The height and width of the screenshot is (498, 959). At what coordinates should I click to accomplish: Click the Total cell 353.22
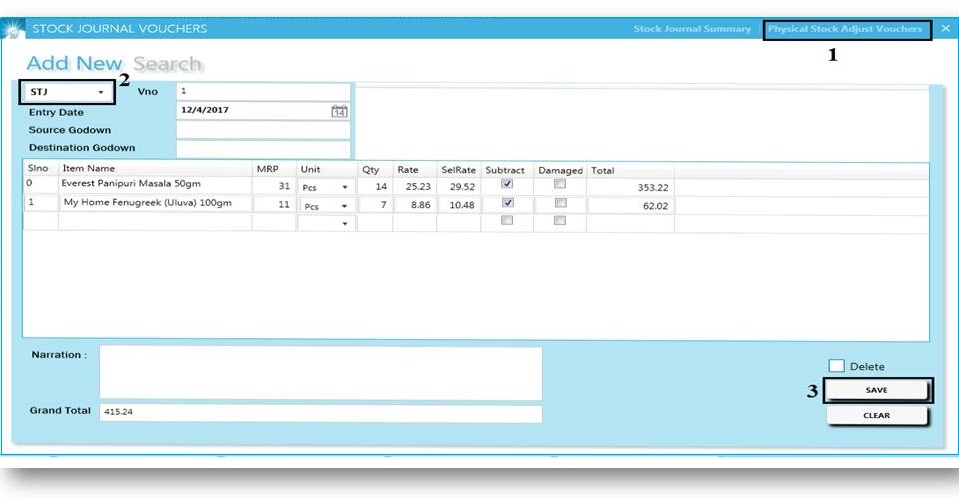point(630,187)
